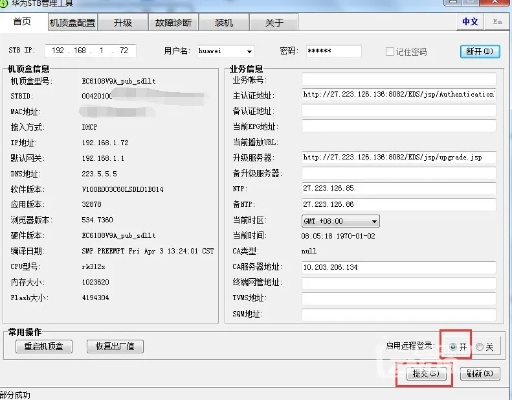The width and height of the screenshot is (512, 400).
Task: Select the 内存大小 value 1023620
Action: (x=95, y=282)
